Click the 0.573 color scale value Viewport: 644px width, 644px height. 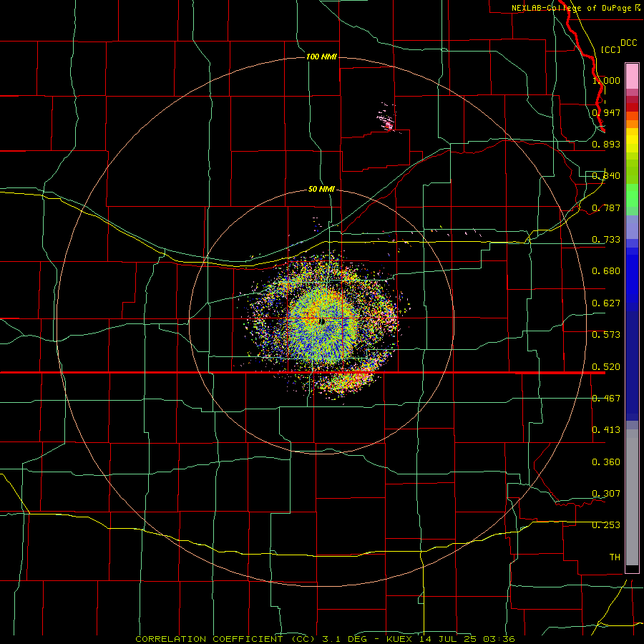tap(606, 335)
